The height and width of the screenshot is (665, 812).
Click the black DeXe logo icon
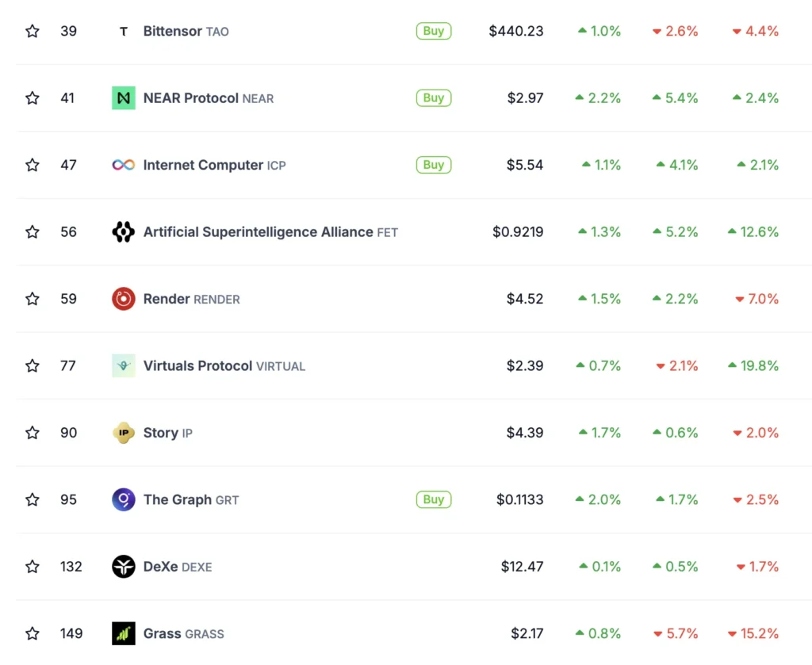[x=123, y=567]
